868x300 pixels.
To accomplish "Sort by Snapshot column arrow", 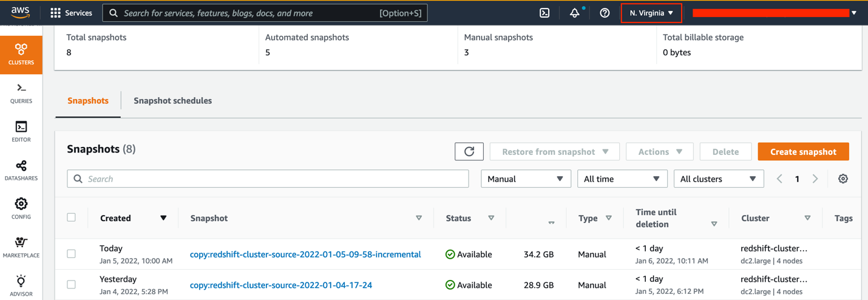I will [x=419, y=218].
